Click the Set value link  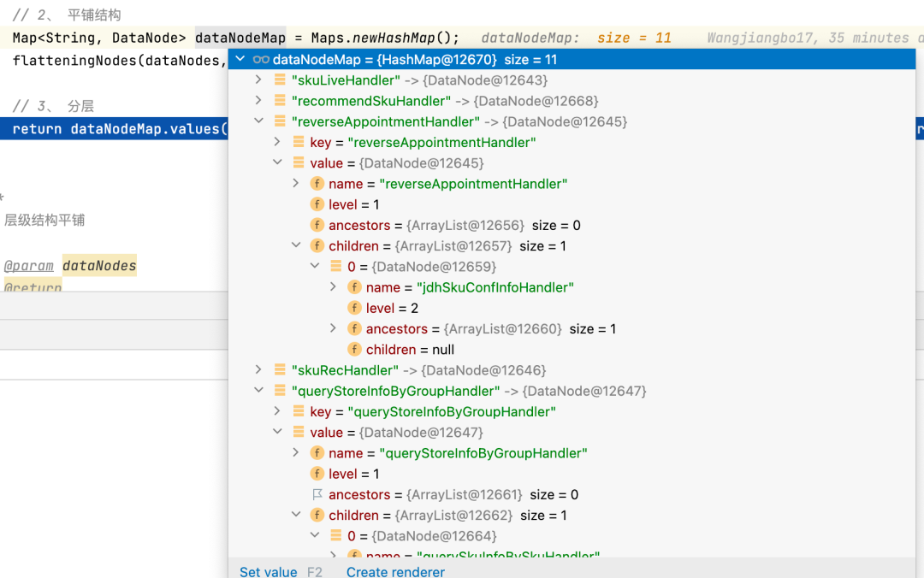coord(268,571)
